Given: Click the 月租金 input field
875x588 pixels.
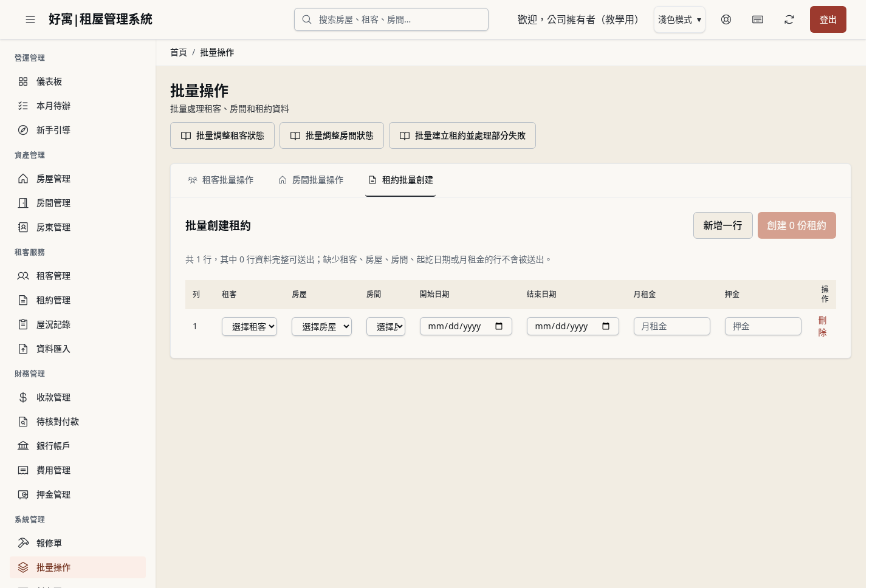Looking at the screenshot, I should click(672, 326).
